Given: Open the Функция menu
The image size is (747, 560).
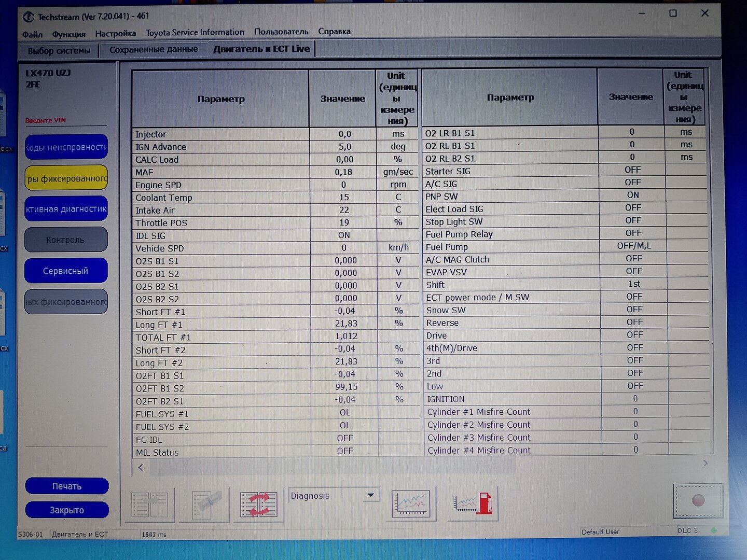Looking at the screenshot, I should click(68, 34).
